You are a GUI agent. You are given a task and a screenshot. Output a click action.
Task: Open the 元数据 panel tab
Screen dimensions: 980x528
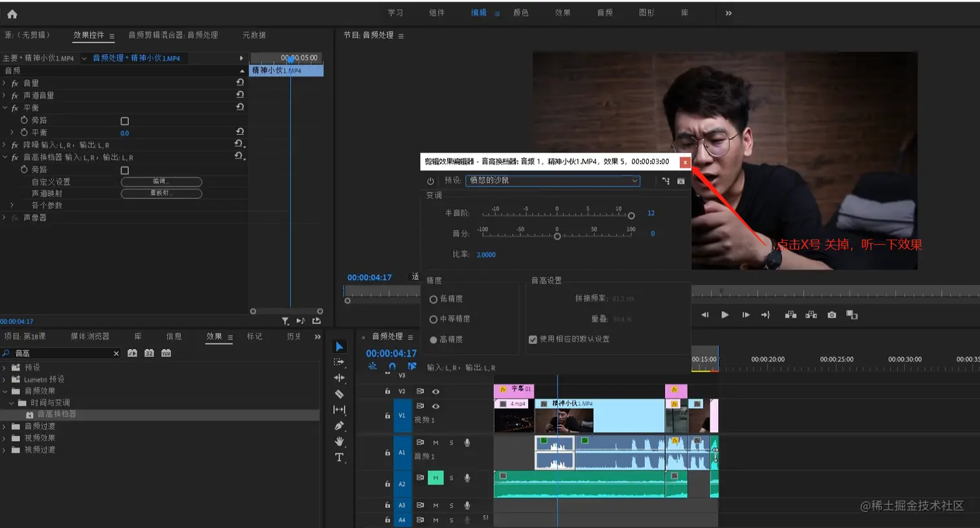tap(254, 35)
